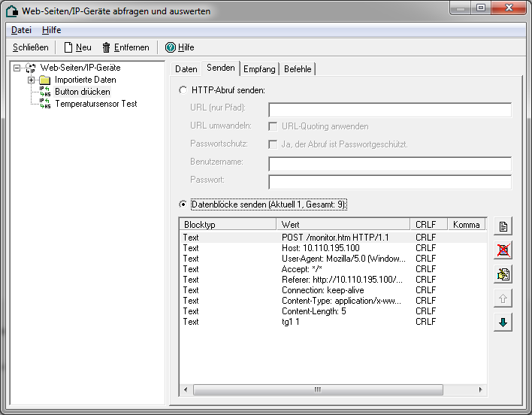Click the edit data block icon button
The height and width of the screenshot is (415, 532).
click(503, 274)
